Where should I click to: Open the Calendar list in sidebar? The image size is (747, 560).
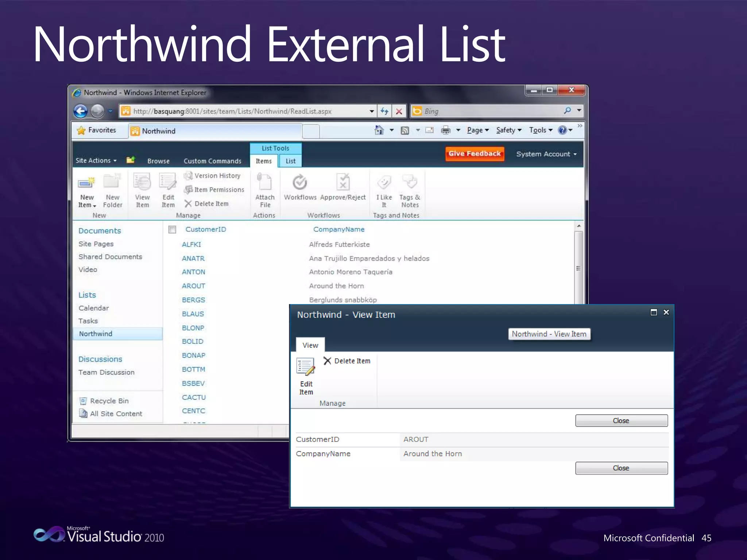pos(93,308)
